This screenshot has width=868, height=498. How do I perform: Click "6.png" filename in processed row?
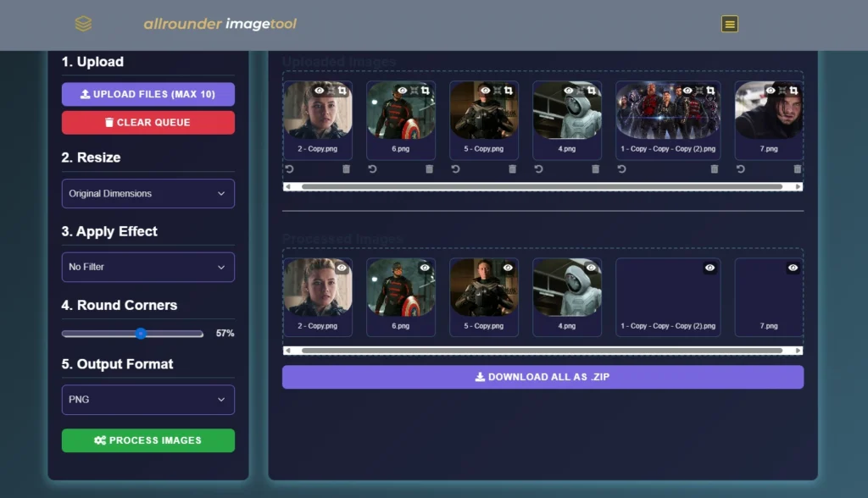401,326
